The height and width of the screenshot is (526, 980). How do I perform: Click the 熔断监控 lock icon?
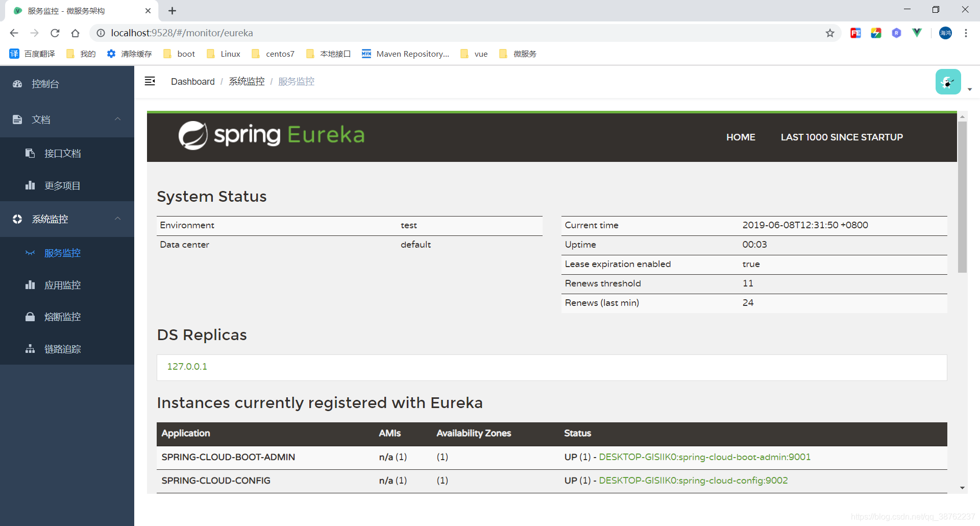[x=30, y=317]
